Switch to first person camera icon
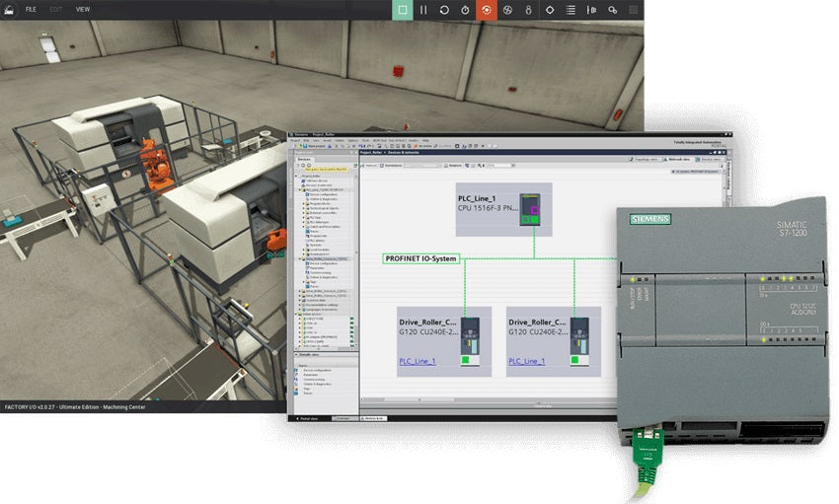 coord(528,10)
